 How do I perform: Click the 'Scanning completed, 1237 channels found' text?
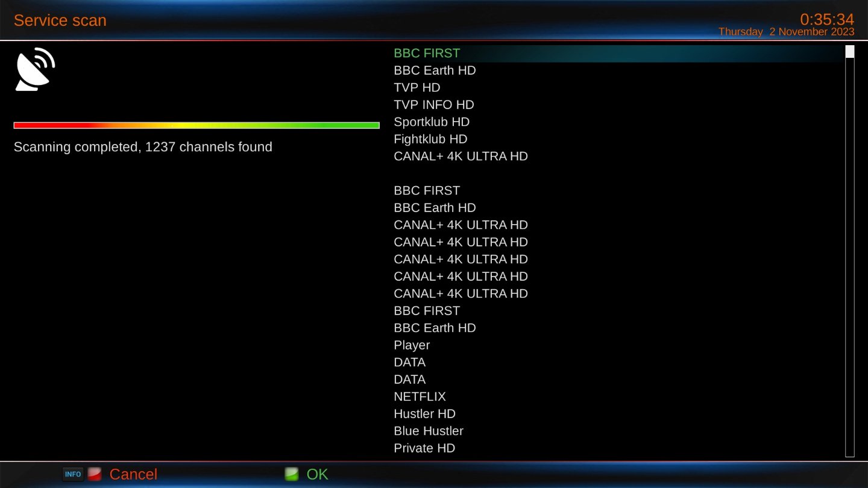(143, 147)
